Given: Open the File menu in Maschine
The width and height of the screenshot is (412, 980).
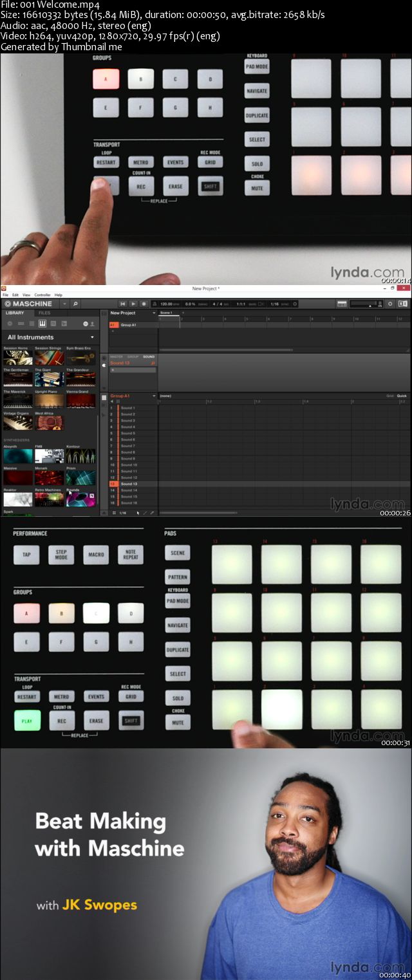Looking at the screenshot, I should click(5, 295).
